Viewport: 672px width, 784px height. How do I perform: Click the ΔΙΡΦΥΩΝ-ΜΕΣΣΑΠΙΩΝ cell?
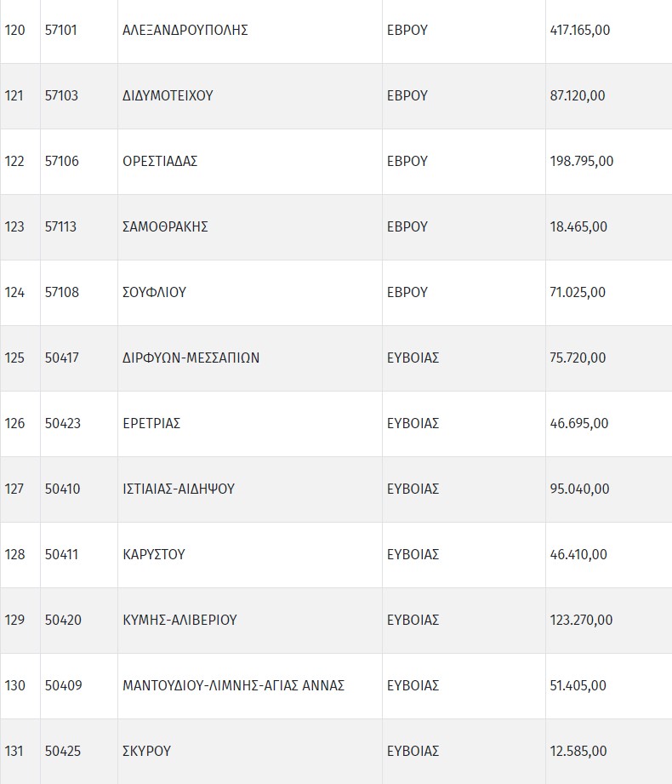click(x=191, y=358)
